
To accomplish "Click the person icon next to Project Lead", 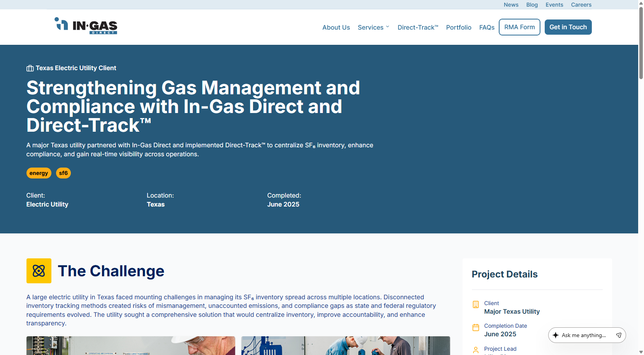I will tap(476, 350).
